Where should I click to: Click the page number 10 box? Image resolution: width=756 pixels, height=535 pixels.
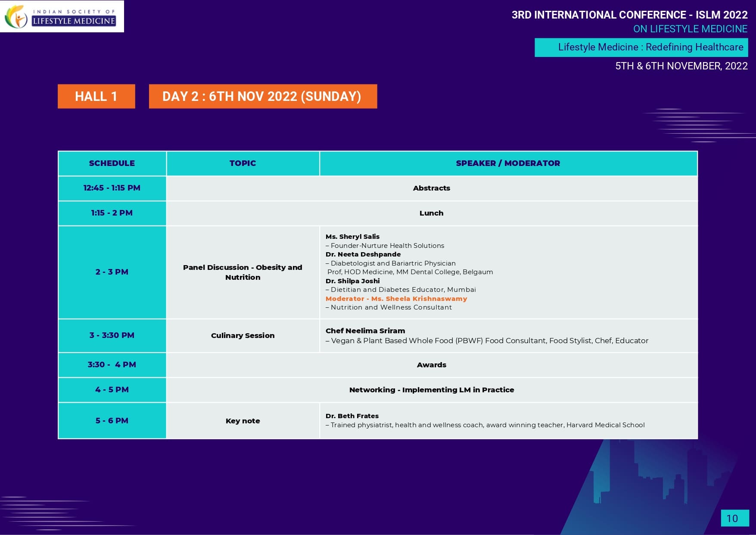(x=734, y=518)
